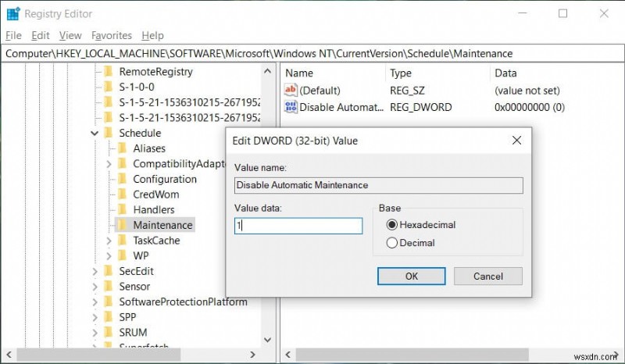Click the S-1-0-0 folder icon
The width and height of the screenshot is (625, 364).
[108, 87]
